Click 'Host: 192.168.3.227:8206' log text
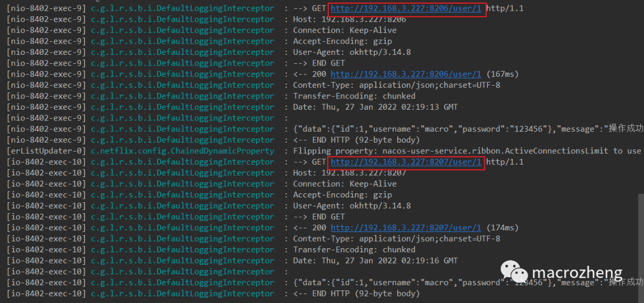This screenshot has width=644, height=303. 349,19
